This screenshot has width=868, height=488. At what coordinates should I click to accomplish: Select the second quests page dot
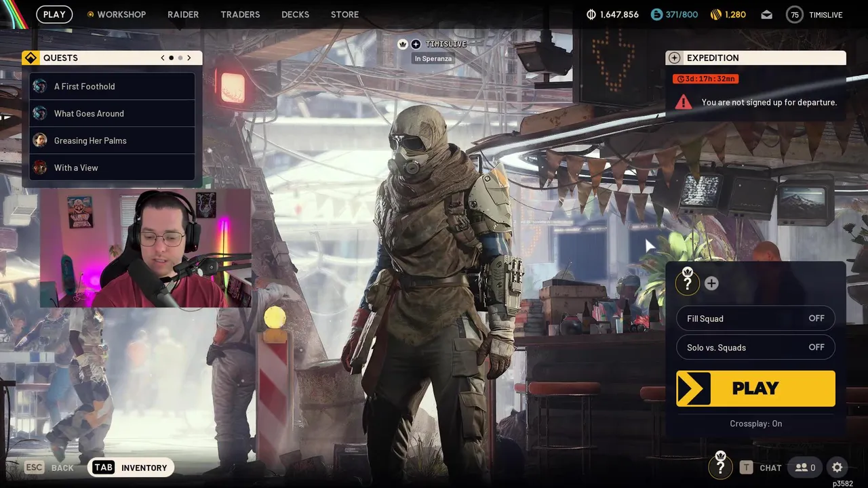(x=180, y=58)
